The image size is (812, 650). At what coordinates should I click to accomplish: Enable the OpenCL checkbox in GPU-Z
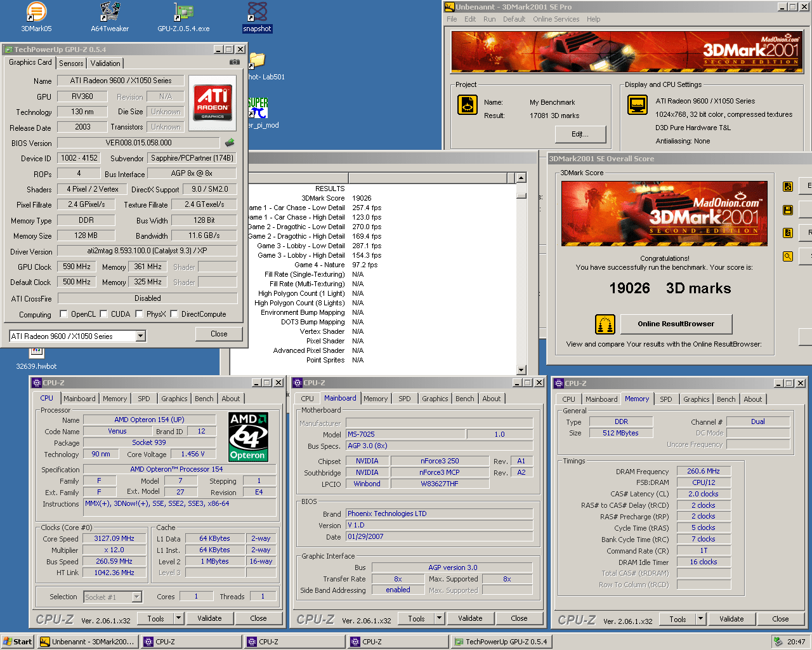pos(63,314)
